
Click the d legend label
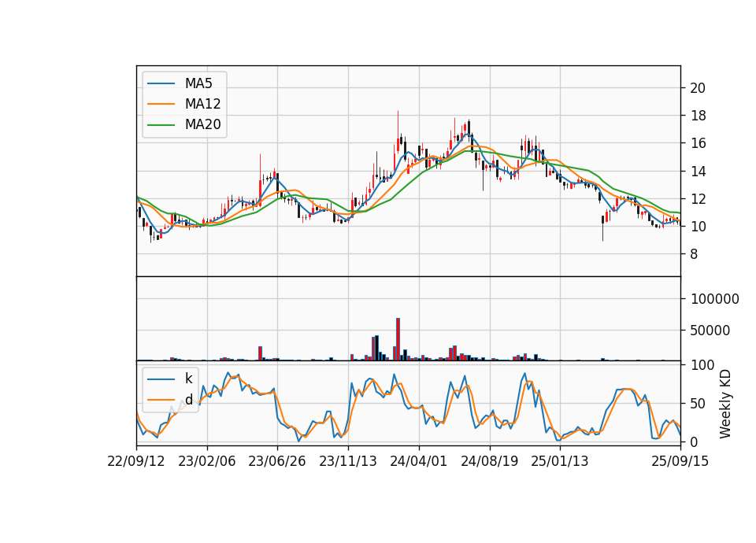coord(188,400)
